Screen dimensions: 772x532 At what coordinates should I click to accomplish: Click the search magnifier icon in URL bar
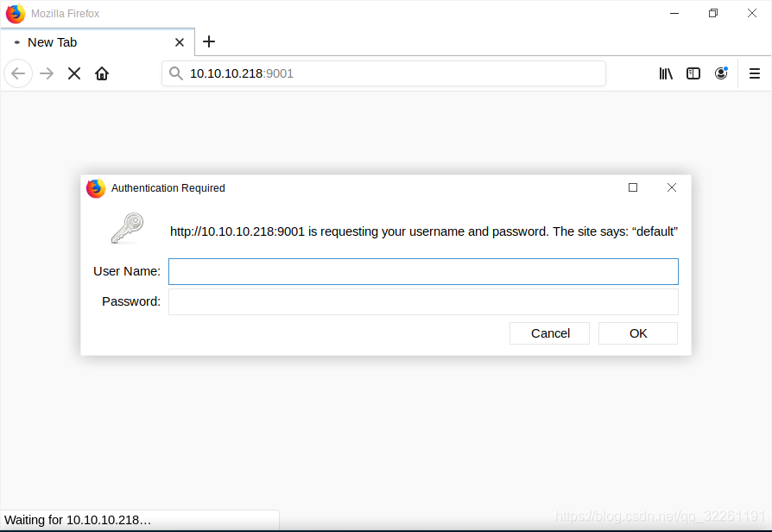click(176, 73)
